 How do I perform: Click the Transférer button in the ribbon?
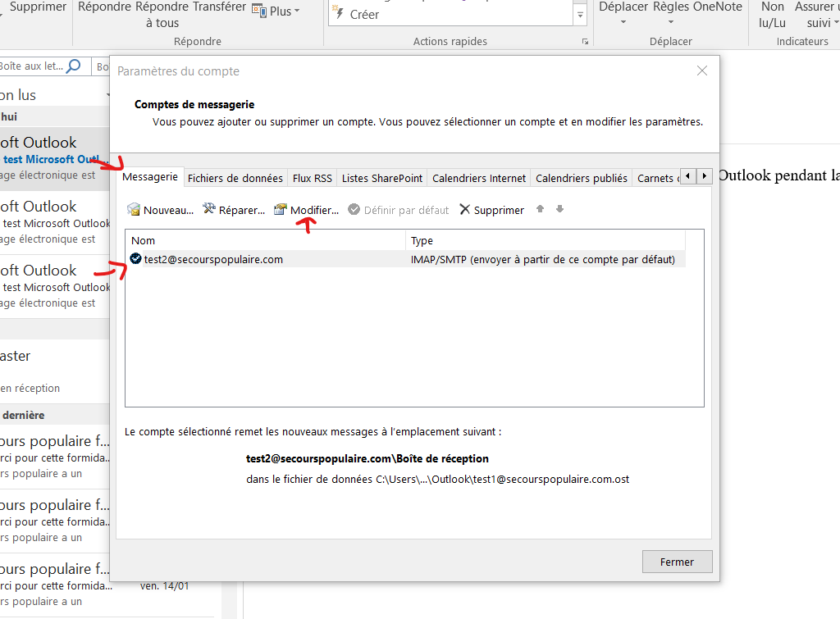point(219,7)
